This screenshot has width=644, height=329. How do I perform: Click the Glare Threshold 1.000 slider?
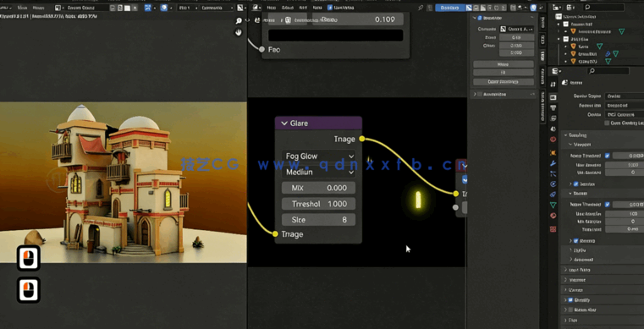tap(319, 204)
